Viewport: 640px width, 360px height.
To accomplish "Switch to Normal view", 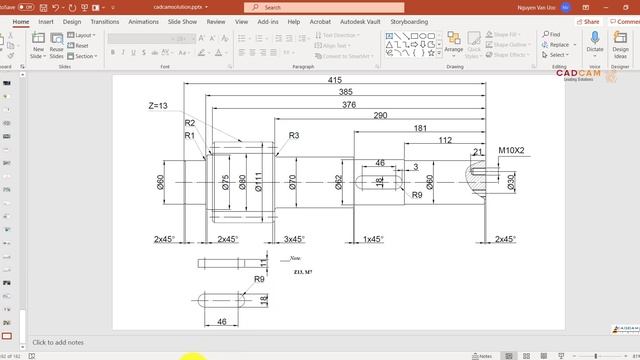I will pos(509,356).
